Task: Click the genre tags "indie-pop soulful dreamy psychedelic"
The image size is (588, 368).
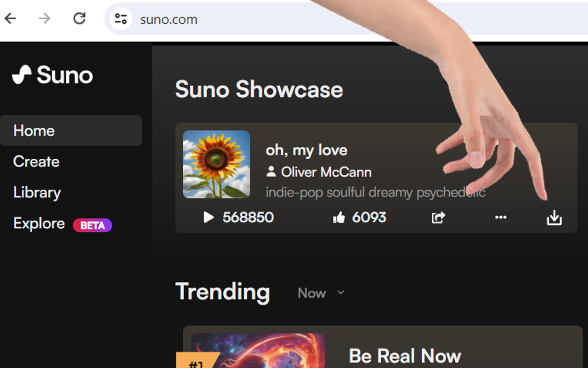Action: click(375, 192)
